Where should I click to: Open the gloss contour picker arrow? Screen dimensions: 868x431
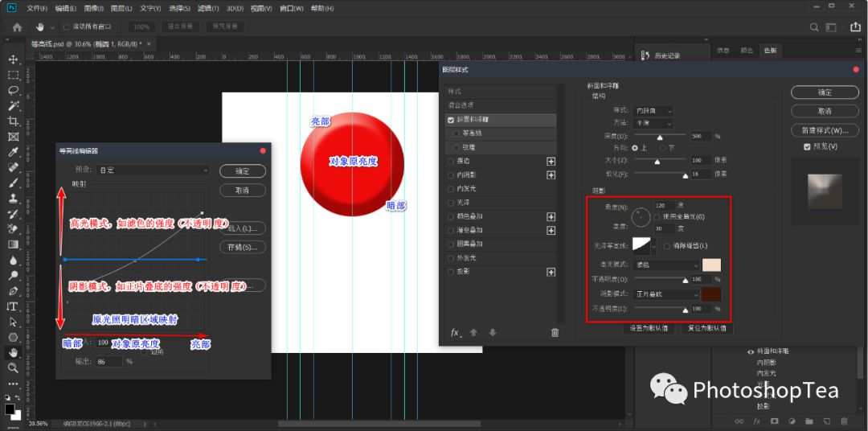(655, 245)
